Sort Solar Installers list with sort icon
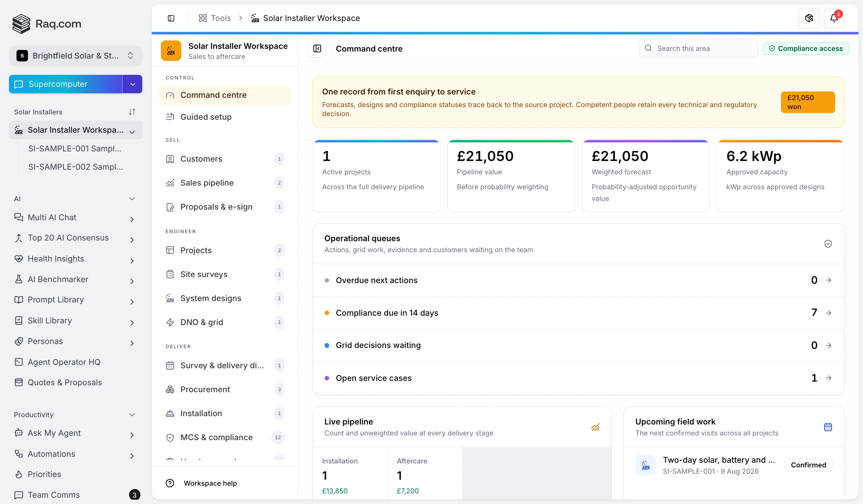The height and width of the screenshot is (504, 863). coord(132,112)
